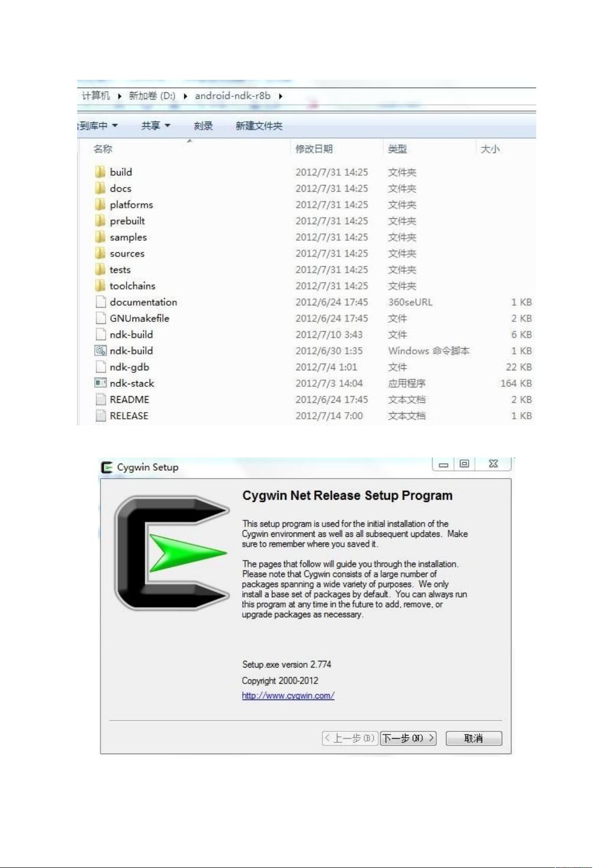Click the RELEASE text document icon

[100, 415]
